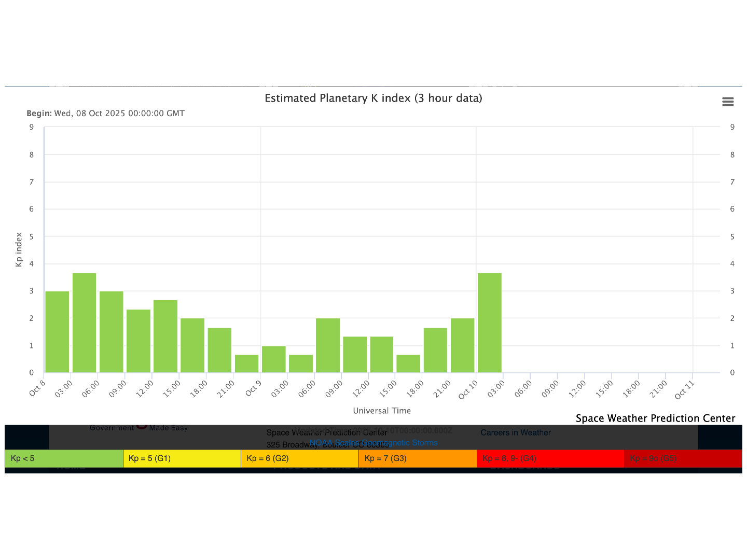The height and width of the screenshot is (560, 747).
Task: Click the Space Weather Prediction Center credit text
Action: [655, 418]
